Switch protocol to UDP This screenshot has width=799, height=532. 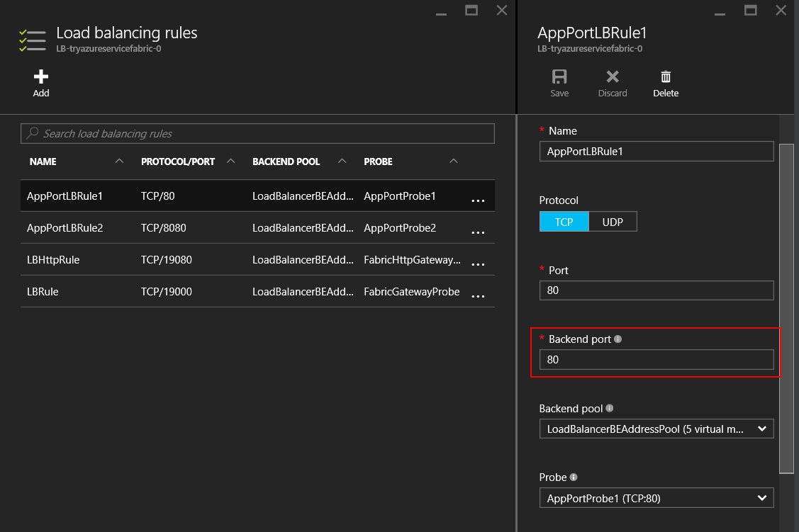point(613,222)
